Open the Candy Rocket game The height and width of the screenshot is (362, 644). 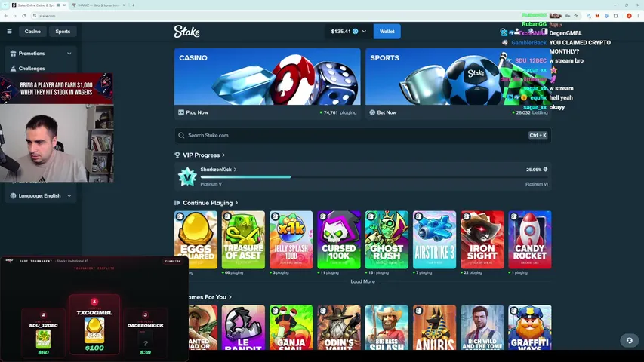click(530, 240)
